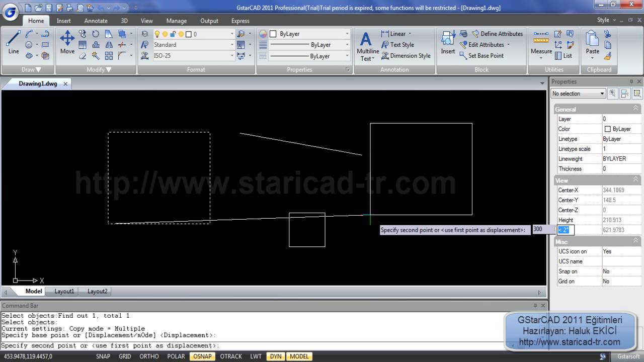This screenshot has width=644, height=362.
Task: Toggle OTRACK in status bar
Action: [231, 356]
